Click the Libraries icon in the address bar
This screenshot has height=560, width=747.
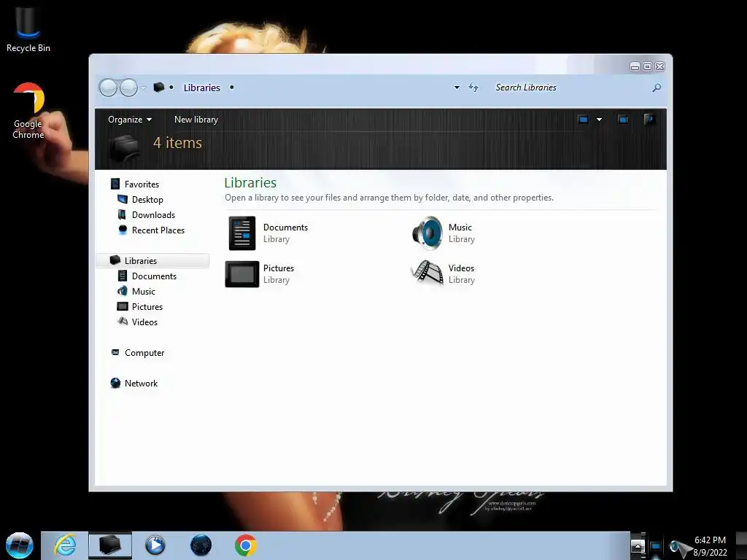(x=158, y=87)
